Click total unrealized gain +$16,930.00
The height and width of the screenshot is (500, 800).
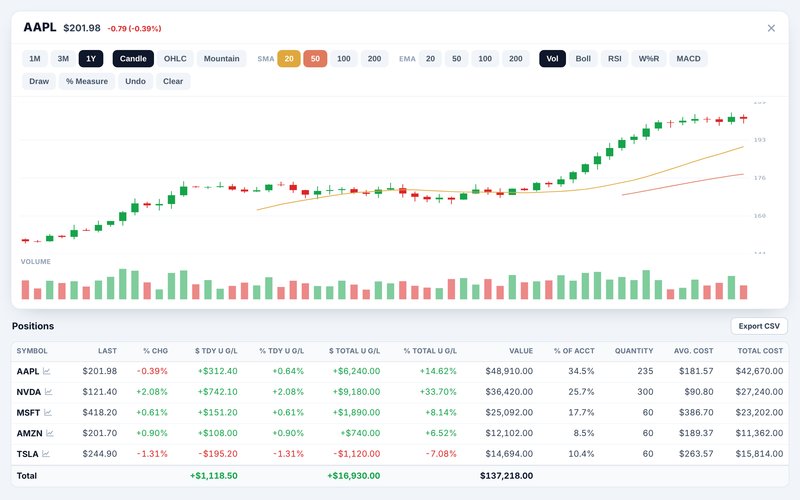[354, 476]
